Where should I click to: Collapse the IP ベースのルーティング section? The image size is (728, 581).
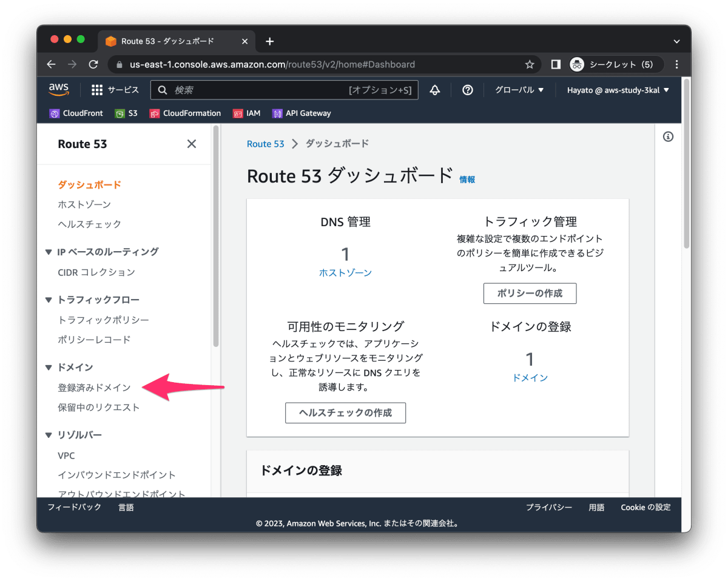coord(49,252)
